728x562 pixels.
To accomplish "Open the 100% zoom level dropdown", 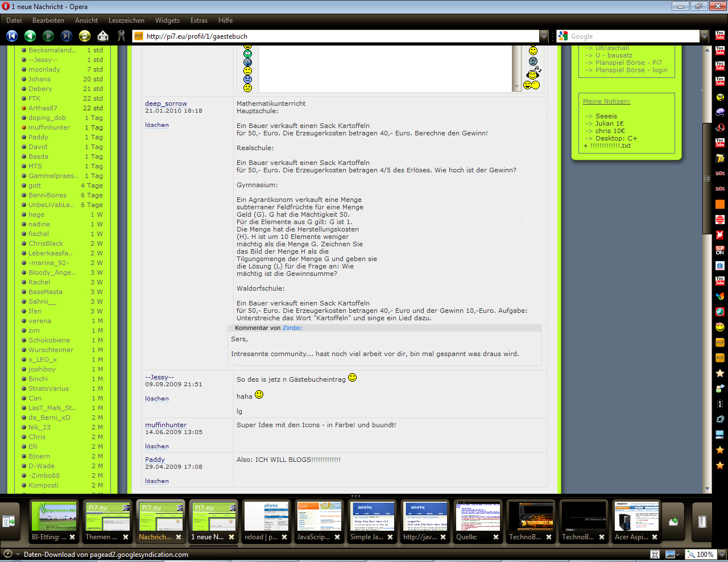I will (x=722, y=554).
